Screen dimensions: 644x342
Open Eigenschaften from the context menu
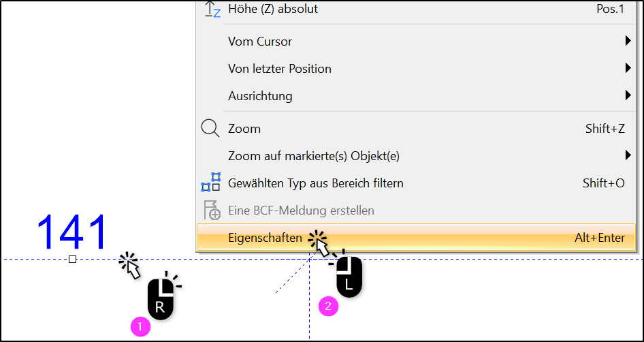(416, 237)
